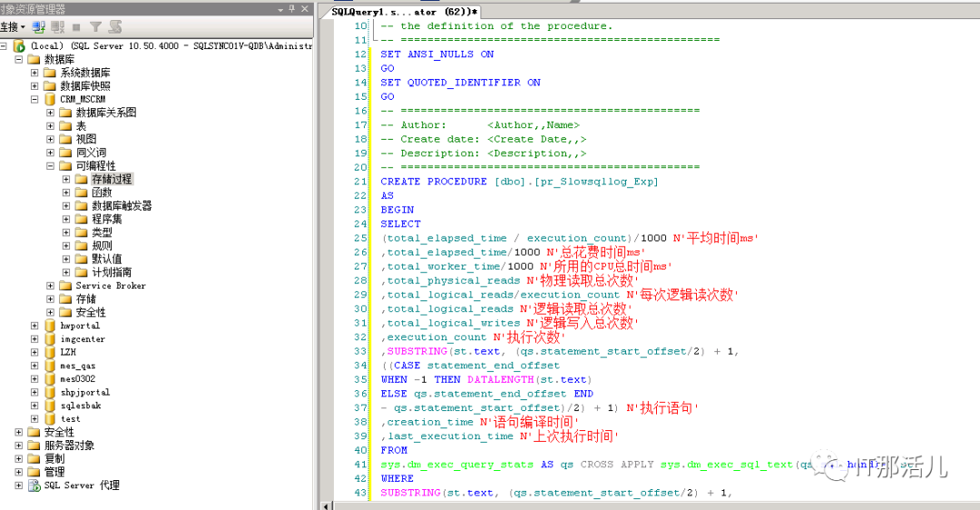Click the filter funnel icon
The width and height of the screenshot is (980, 510).
pyautogui.click(x=95, y=27)
